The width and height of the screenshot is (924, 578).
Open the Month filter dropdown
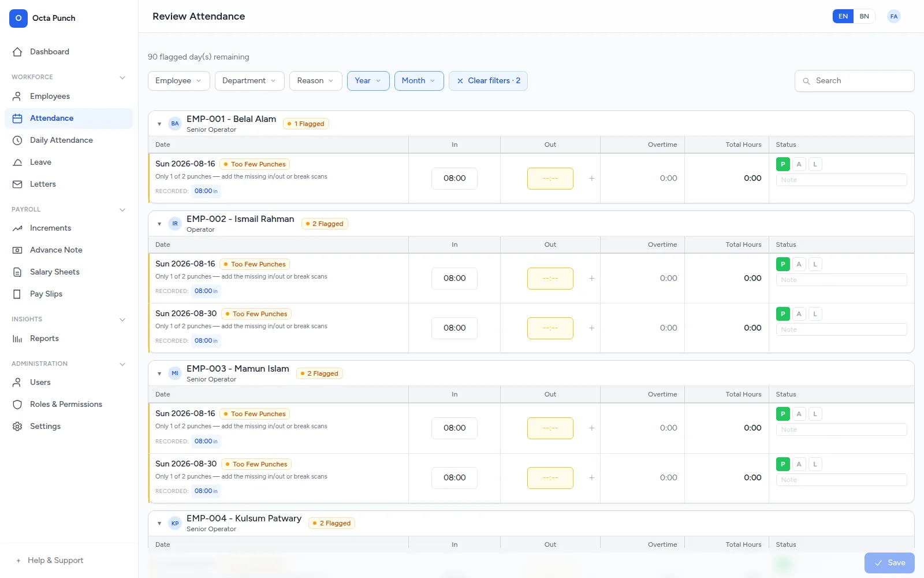point(419,81)
